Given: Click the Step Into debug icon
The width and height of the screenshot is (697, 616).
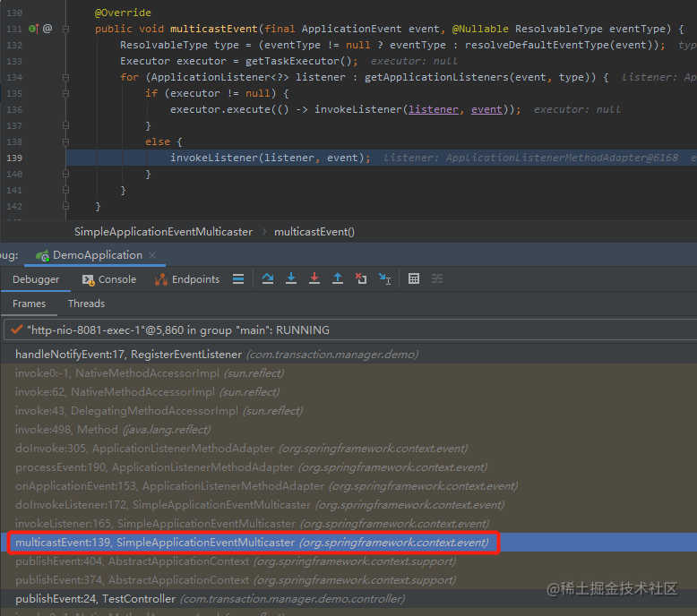Looking at the screenshot, I should (291, 278).
